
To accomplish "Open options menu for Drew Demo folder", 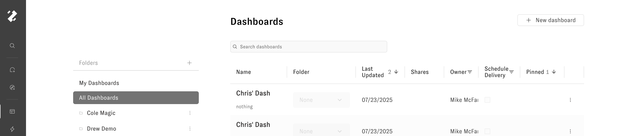I will coord(190,129).
